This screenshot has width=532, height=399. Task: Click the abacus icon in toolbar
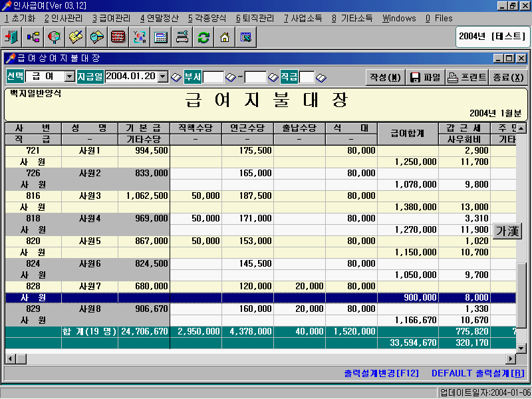click(x=118, y=37)
